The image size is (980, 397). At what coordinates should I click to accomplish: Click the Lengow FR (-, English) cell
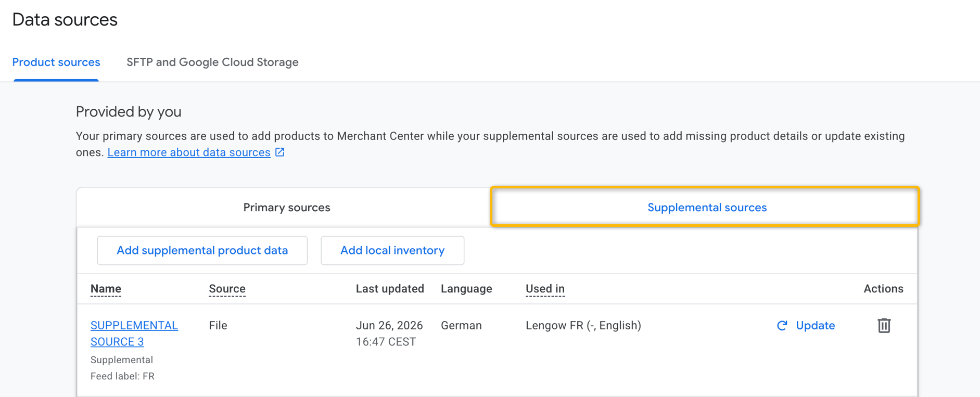click(583, 326)
